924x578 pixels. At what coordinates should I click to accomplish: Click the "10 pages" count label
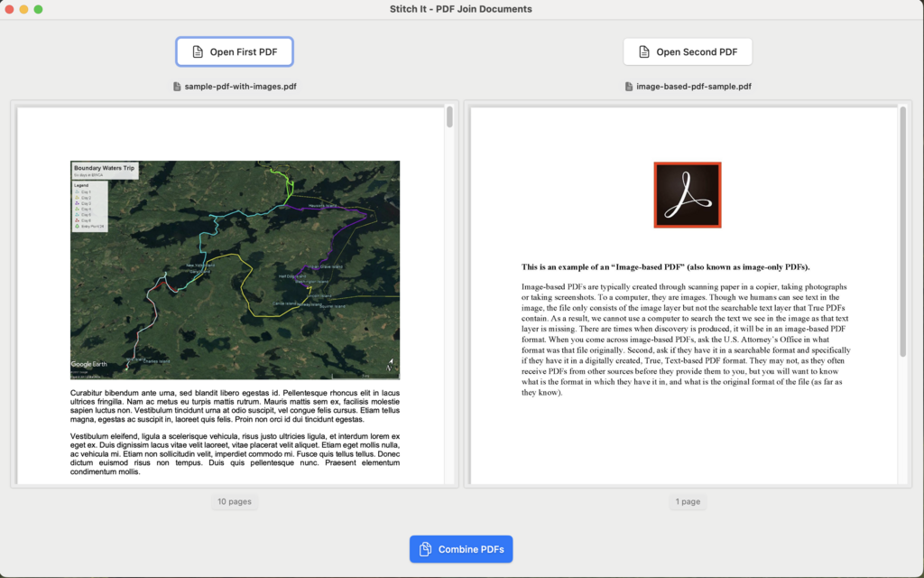[x=235, y=501]
